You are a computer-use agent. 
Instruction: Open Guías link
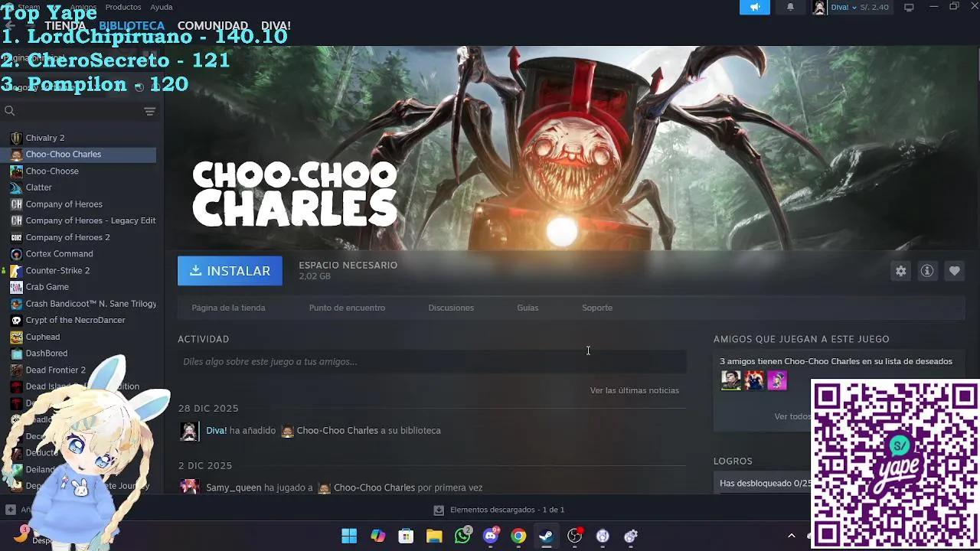[528, 308]
